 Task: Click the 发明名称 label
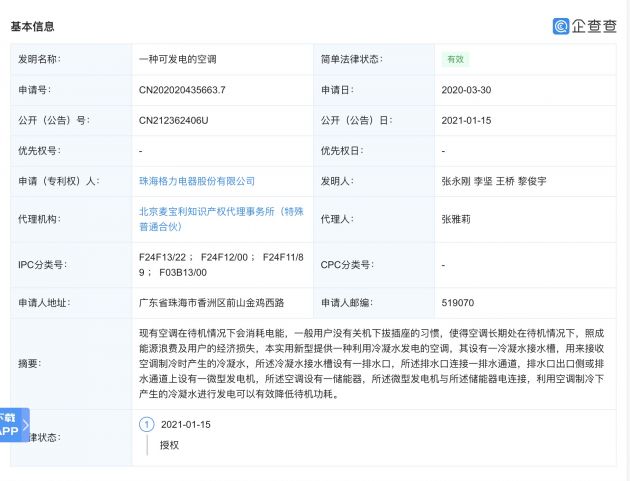[x=39, y=59]
